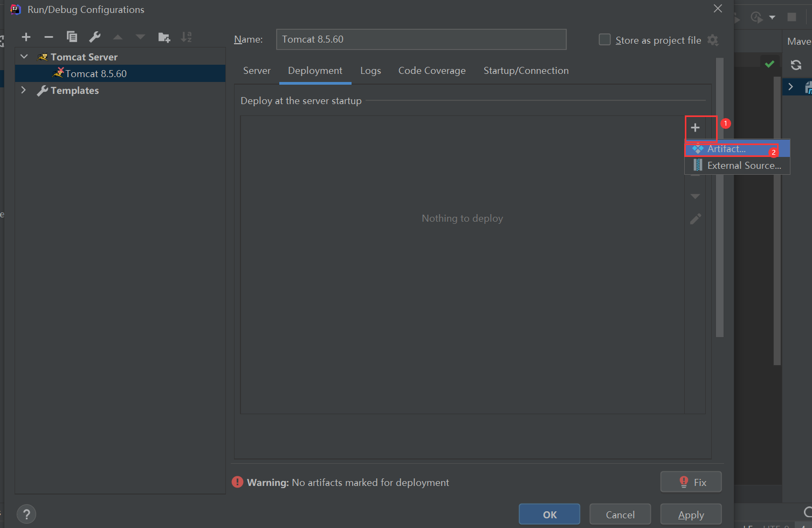Select the Tomcat Server group
Viewport: 812px width, 528px height.
tap(84, 57)
